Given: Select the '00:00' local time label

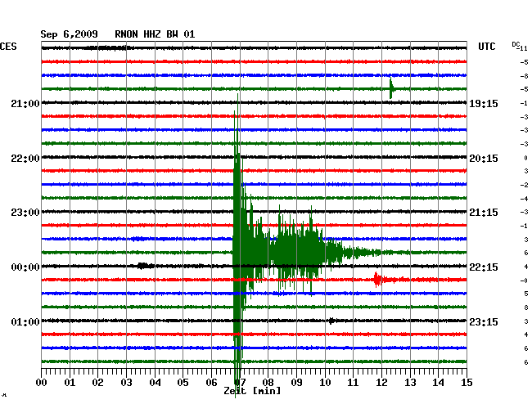Looking at the screenshot, I should click(25, 267).
